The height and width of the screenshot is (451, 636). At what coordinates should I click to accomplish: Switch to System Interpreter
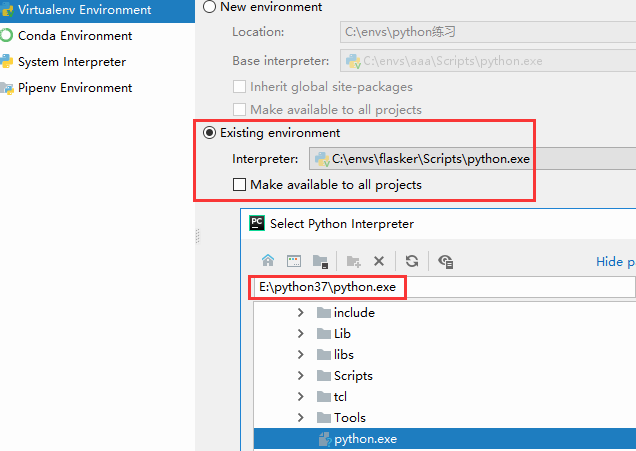71,62
